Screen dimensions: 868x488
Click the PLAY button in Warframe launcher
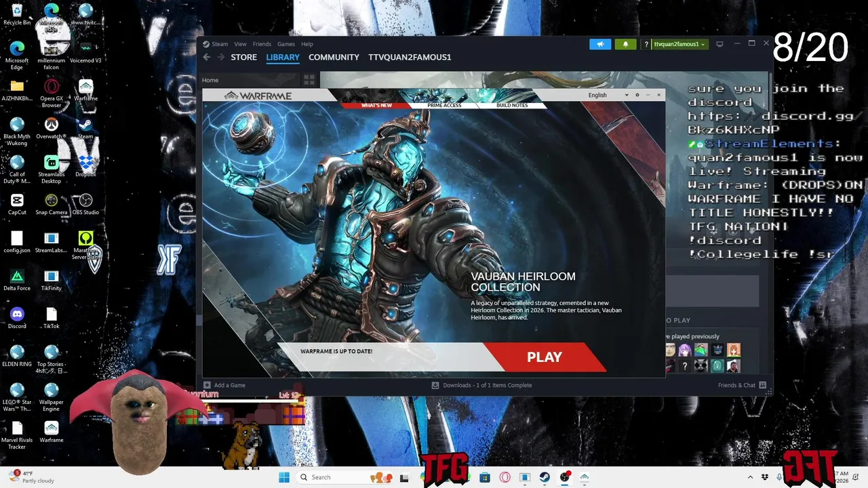pyautogui.click(x=545, y=357)
